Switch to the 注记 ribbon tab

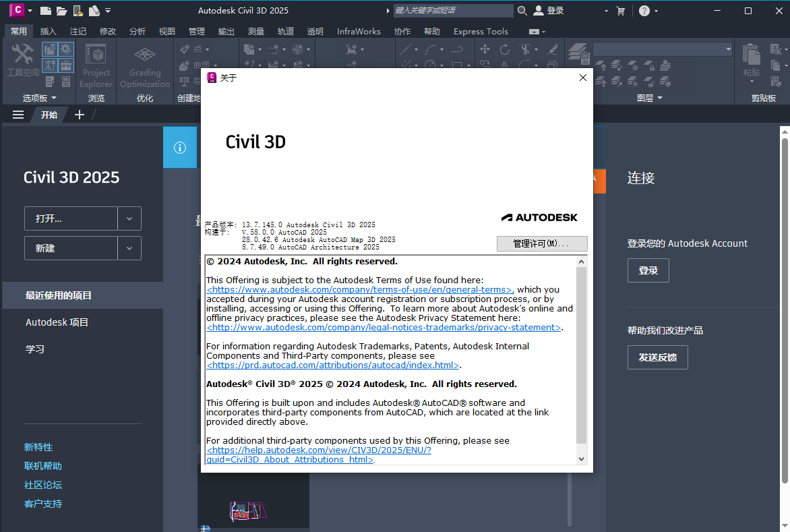[78, 31]
